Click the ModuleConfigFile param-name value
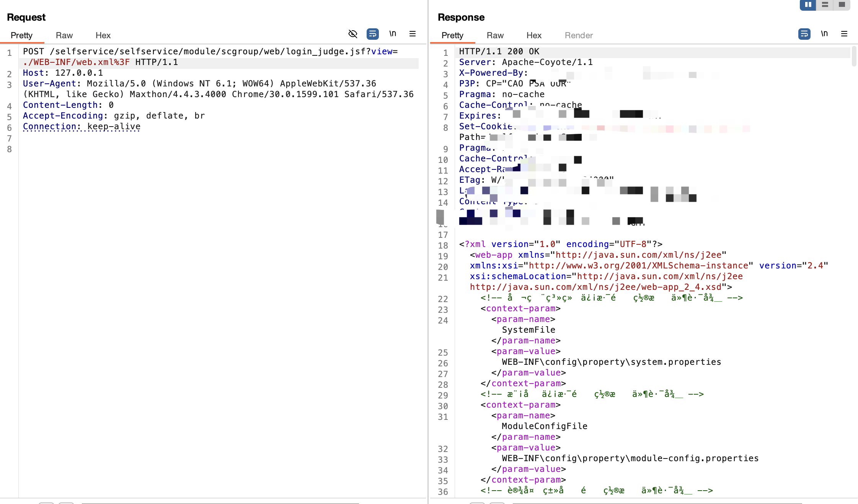 pos(544,426)
